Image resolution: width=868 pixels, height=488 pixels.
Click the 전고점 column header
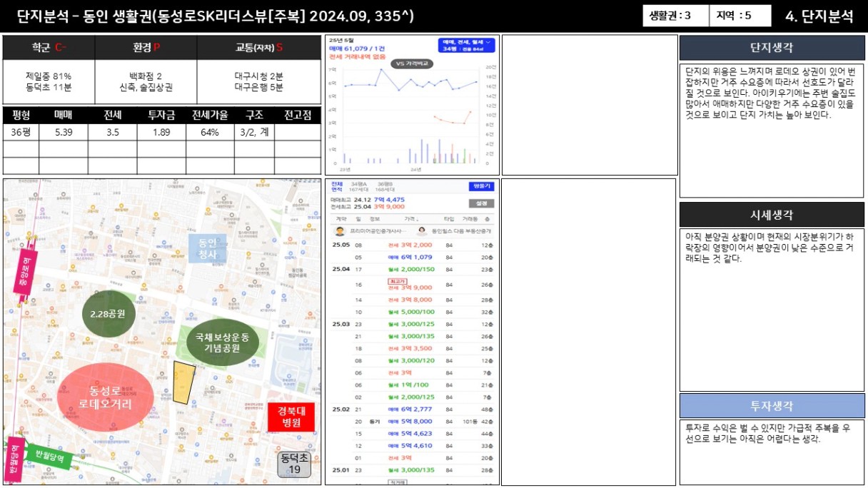[x=298, y=115]
